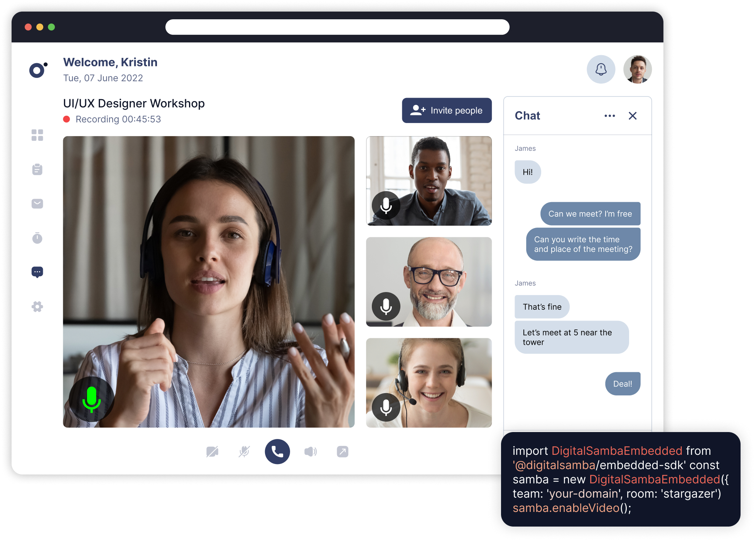Open the settings gear in sidebar

coord(37,307)
